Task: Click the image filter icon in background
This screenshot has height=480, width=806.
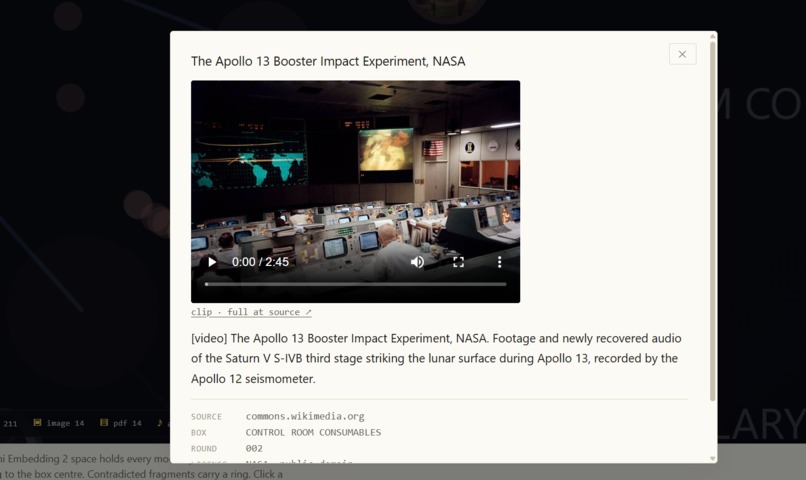Action: pyautogui.click(x=37, y=422)
